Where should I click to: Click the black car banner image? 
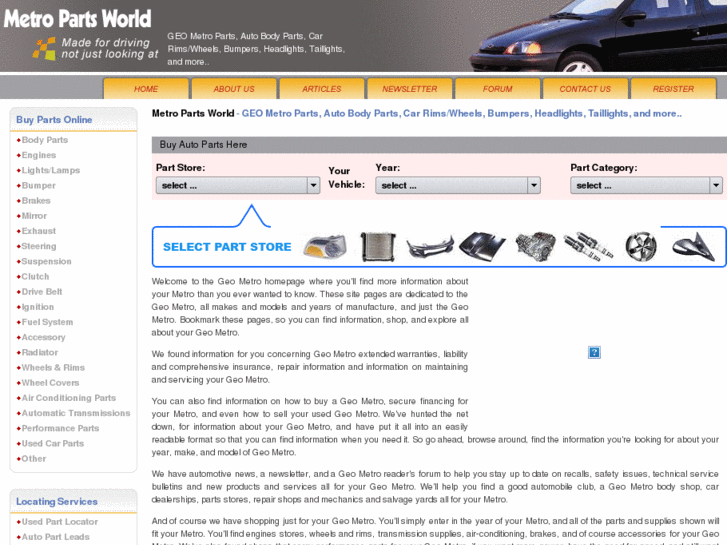click(x=598, y=36)
